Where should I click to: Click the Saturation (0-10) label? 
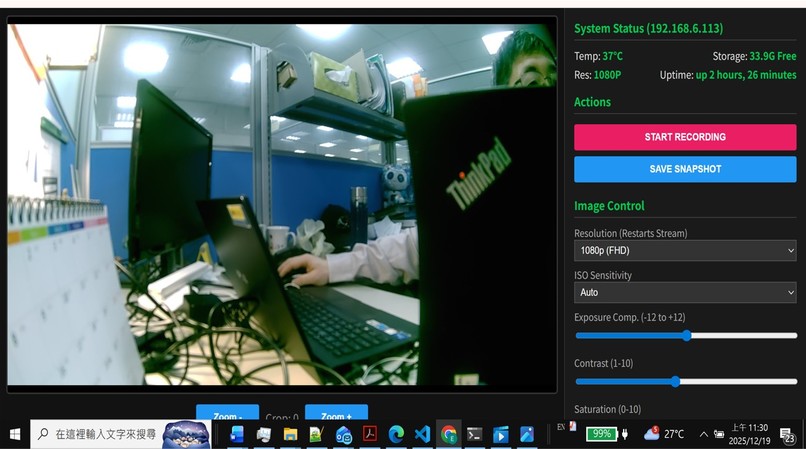[608, 409]
